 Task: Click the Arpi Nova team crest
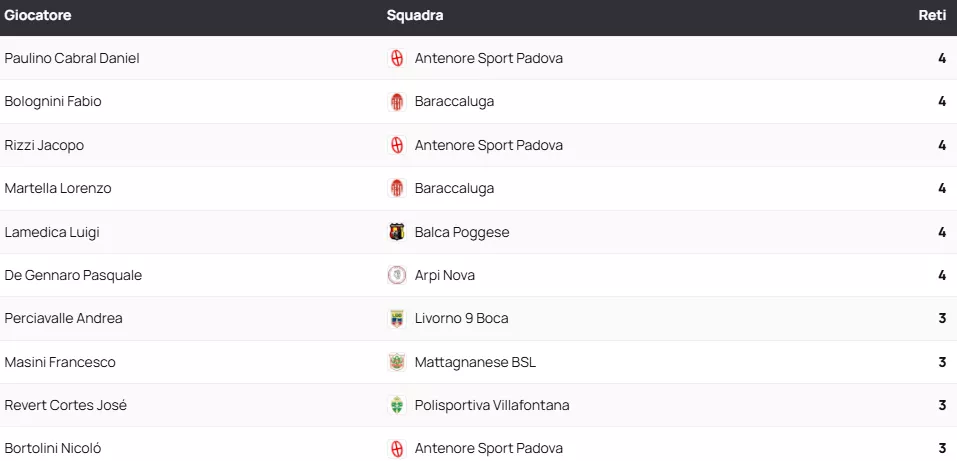pos(397,275)
